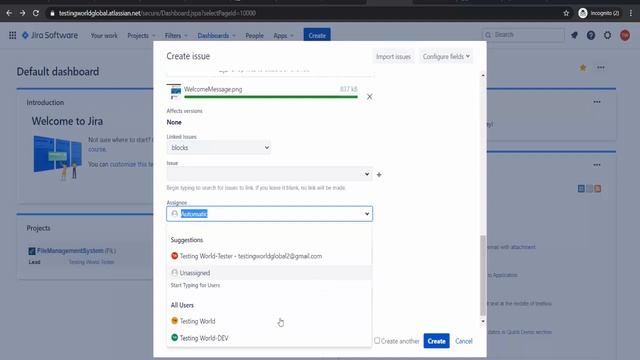Click the Testing World-Tester avatar icon
640x360 pixels.
pos(174,256)
